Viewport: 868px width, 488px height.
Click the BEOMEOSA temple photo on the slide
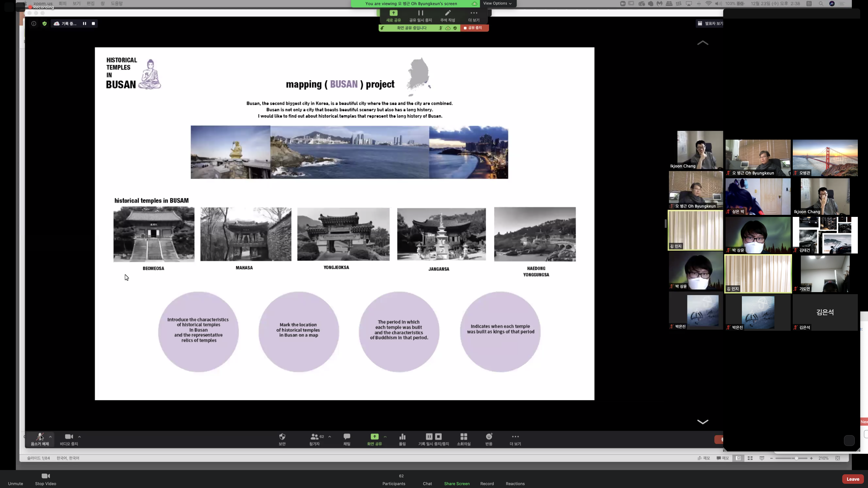tap(154, 234)
